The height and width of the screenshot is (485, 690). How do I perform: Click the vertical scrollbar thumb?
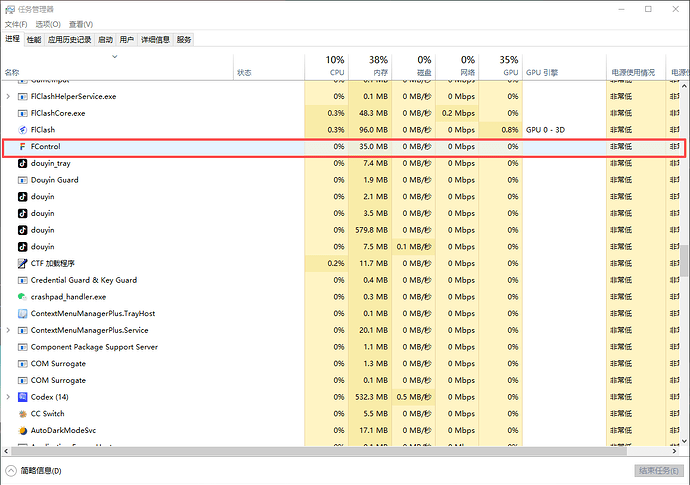pyautogui.click(x=684, y=261)
